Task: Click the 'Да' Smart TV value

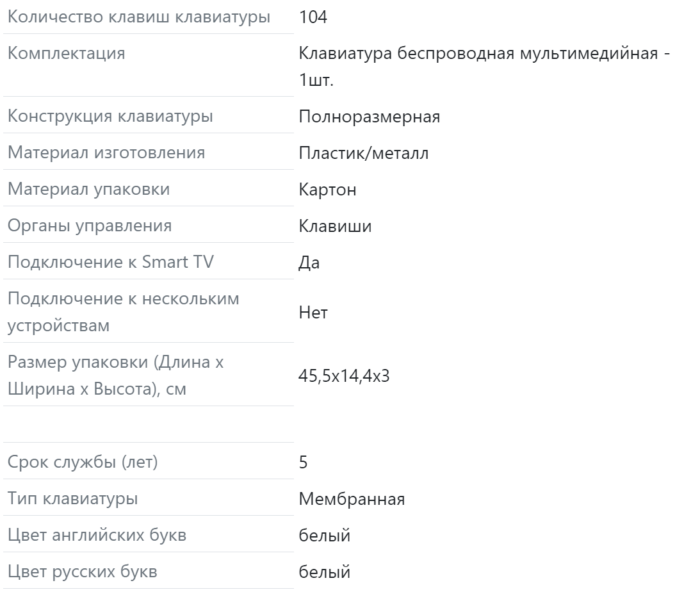Action: [309, 263]
